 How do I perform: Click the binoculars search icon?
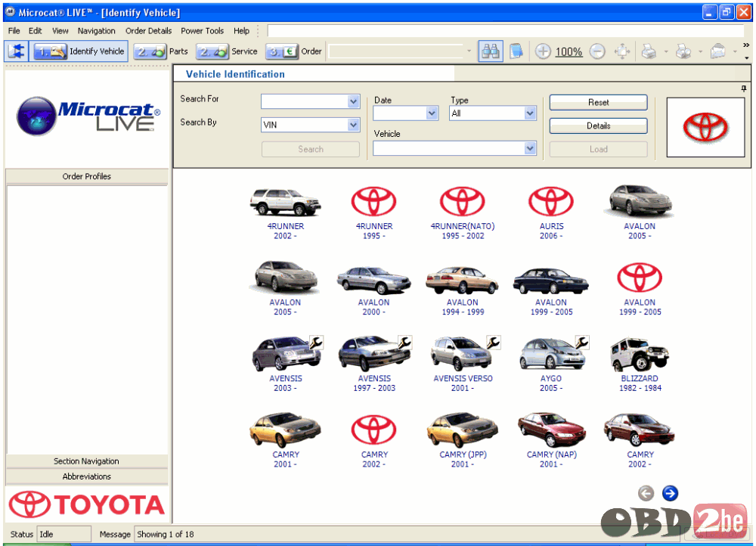pos(491,51)
